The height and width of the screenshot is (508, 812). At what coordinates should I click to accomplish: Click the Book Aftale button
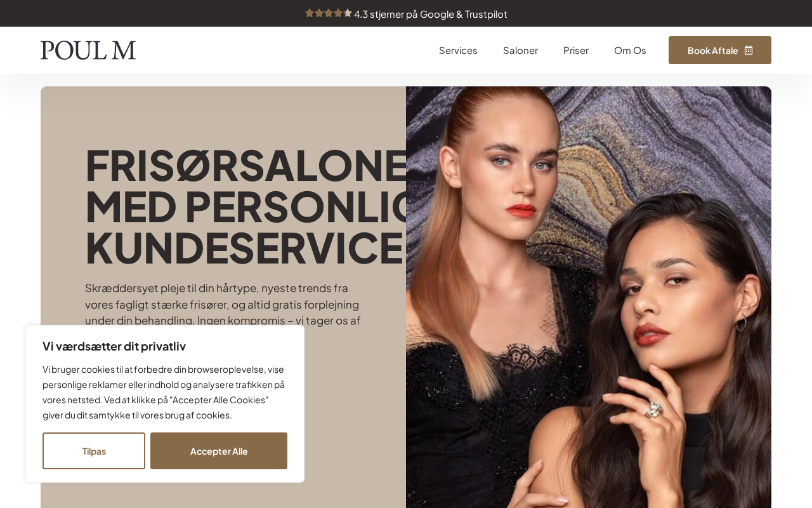(x=720, y=50)
